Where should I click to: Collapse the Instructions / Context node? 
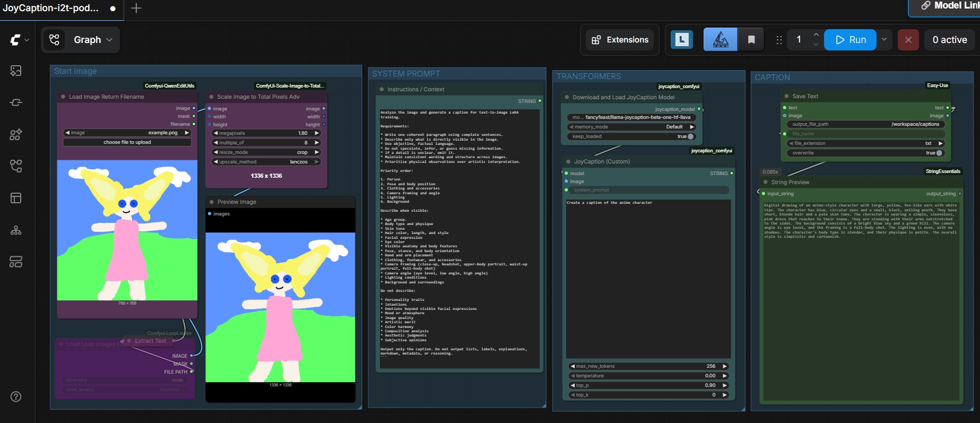(x=381, y=89)
